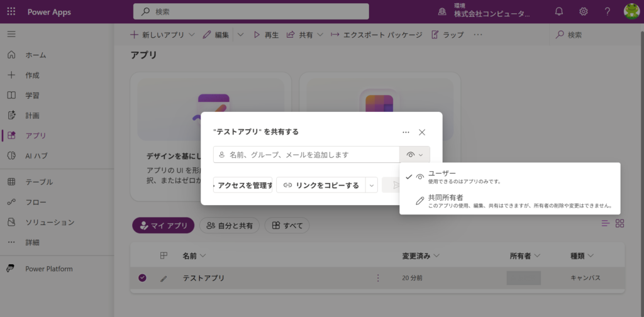Click 新しいアプリ in the command bar

click(x=162, y=35)
